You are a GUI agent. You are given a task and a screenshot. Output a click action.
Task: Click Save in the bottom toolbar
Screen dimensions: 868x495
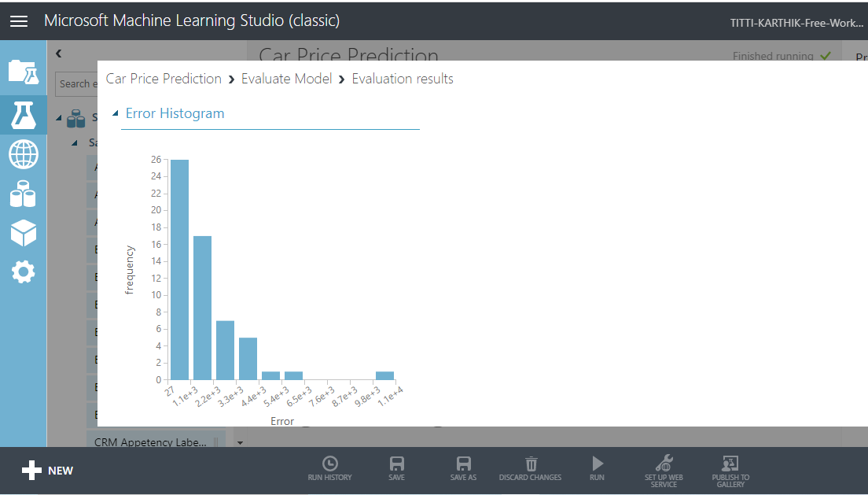coord(397,468)
